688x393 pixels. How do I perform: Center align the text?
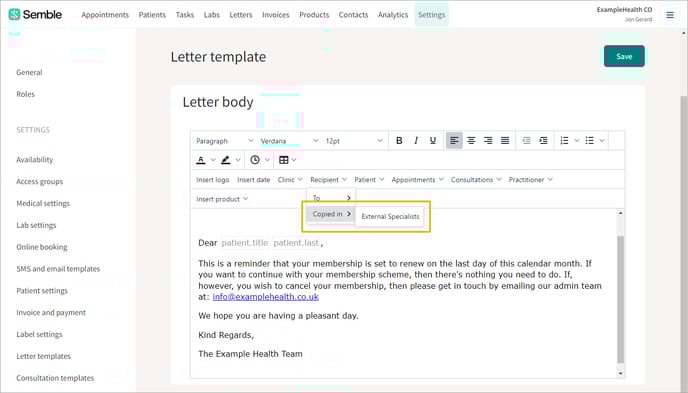pos(471,140)
